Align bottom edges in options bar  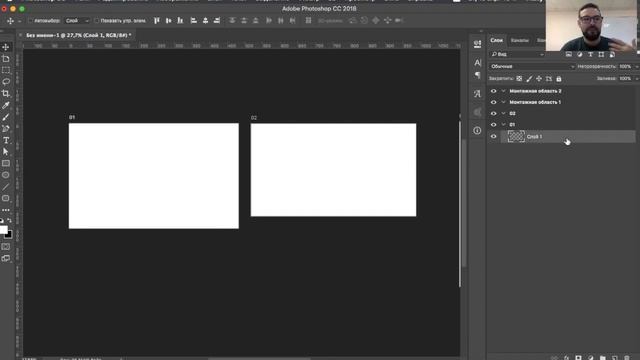[x=180, y=20]
